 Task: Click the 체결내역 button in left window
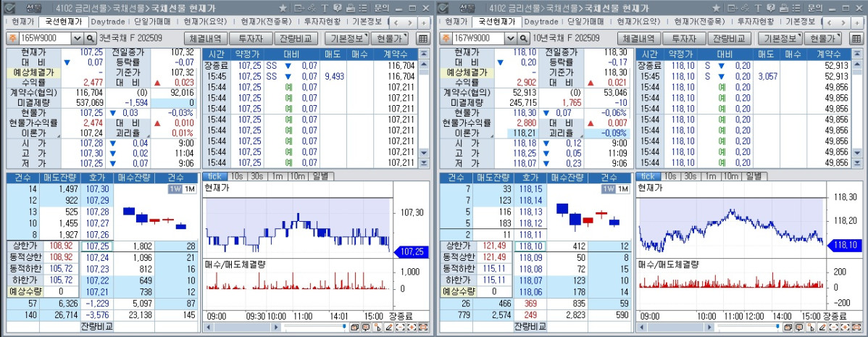(205, 38)
